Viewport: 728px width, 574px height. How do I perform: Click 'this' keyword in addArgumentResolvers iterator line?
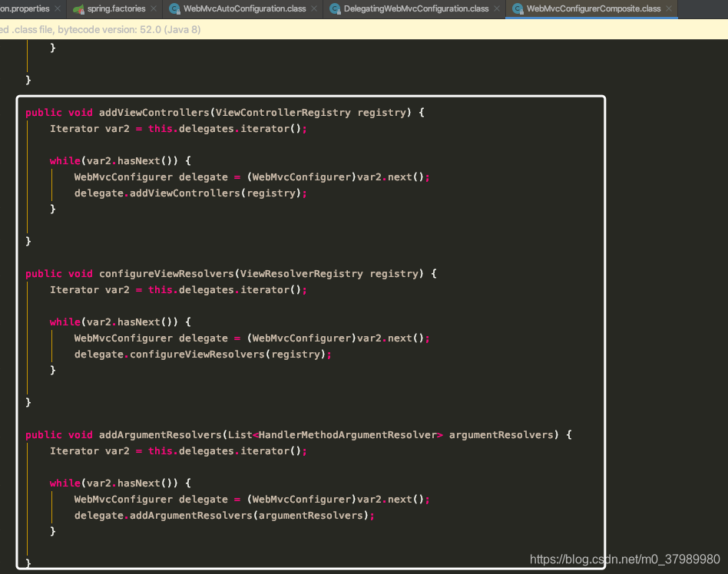[x=160, y=451]
